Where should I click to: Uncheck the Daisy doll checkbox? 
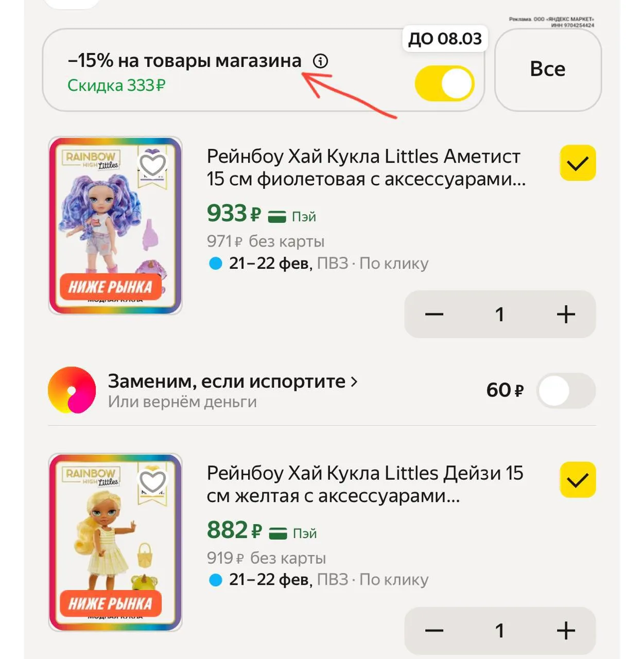point(578,480)
